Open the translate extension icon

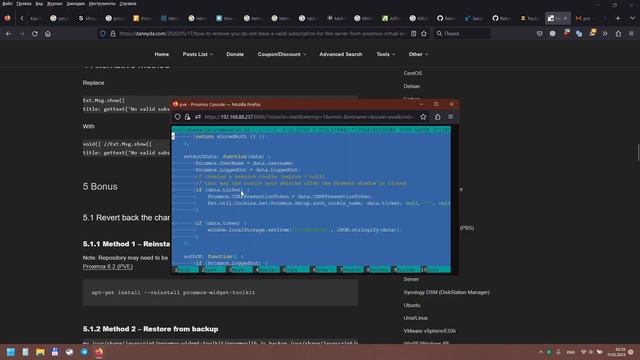pyautogui.click(x=579, y=34)
